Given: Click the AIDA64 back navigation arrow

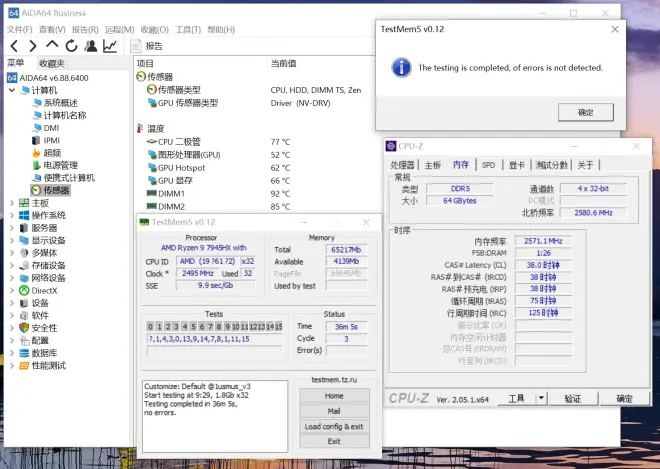Looking at the screenshot, I should tap(13, 46).
